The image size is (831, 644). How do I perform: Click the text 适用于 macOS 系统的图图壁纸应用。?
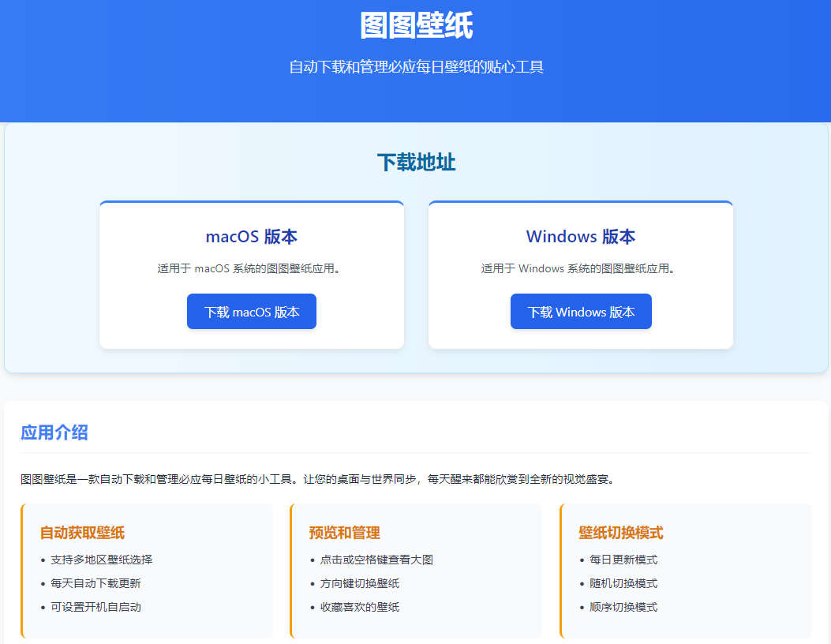(249, 269)
